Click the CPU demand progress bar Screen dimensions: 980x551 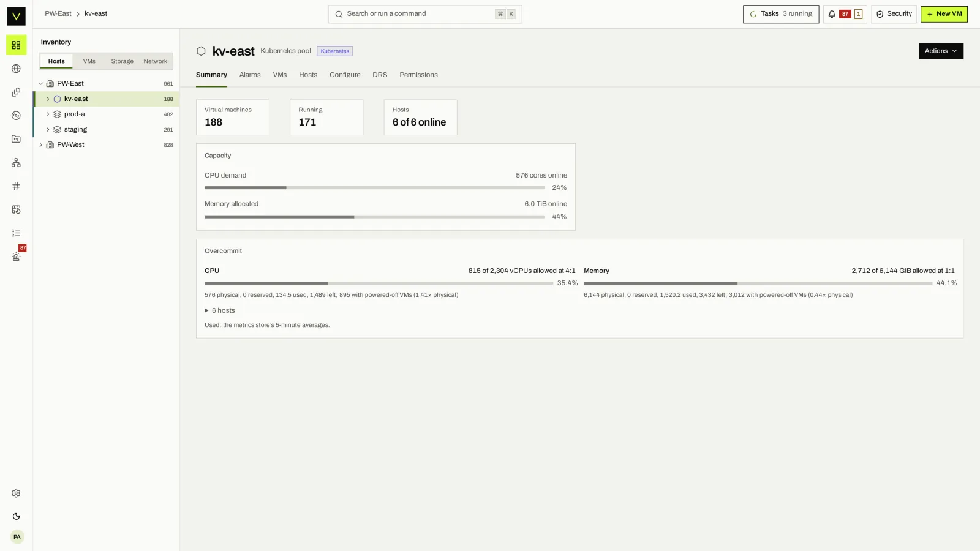(x=374, y=188)
